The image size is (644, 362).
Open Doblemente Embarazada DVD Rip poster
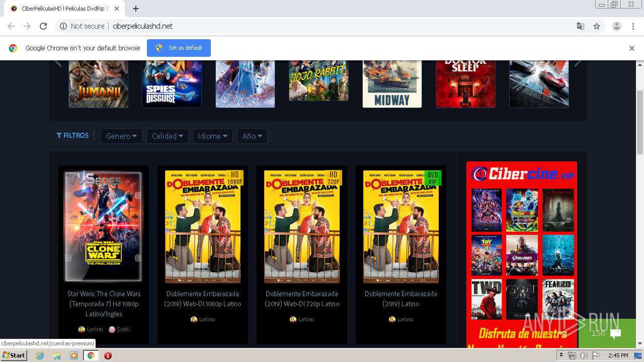pos(400,226)
